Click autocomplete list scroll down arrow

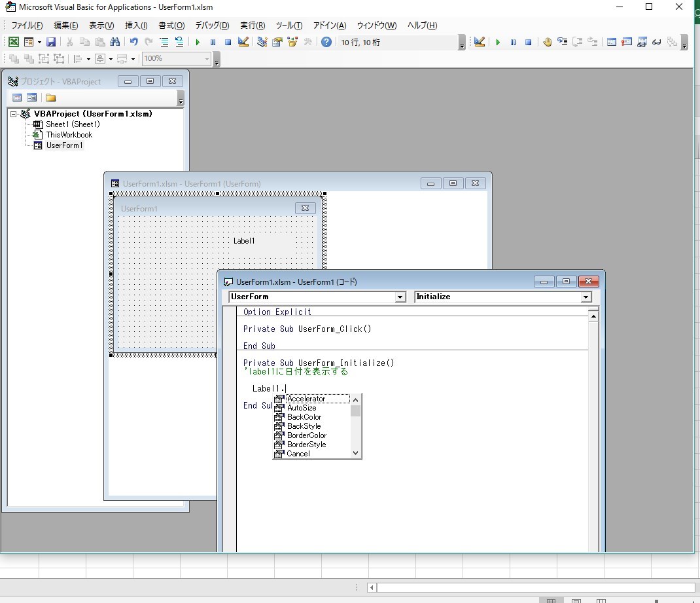[x=355, y=453]
